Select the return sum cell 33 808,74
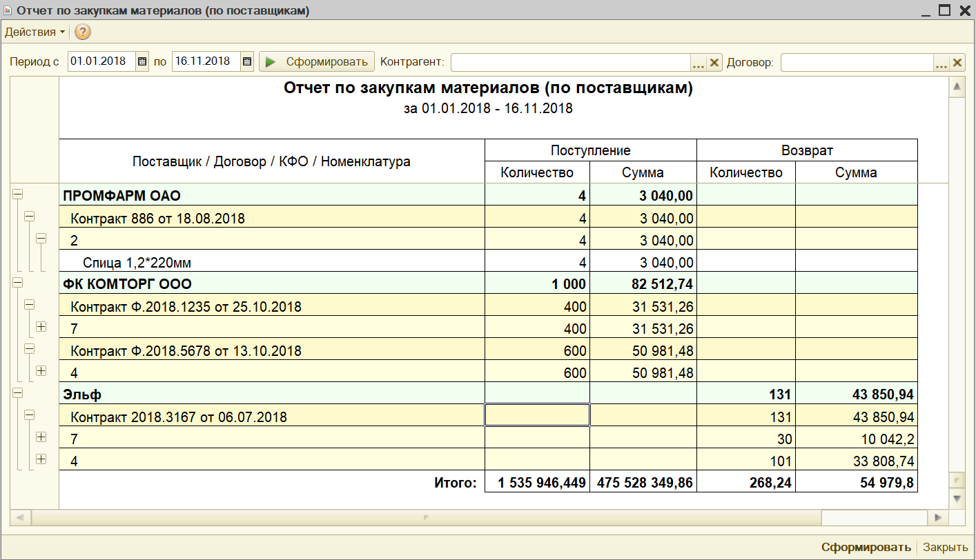The width and height of the screenshot is (976, 560). coord(857,461)
